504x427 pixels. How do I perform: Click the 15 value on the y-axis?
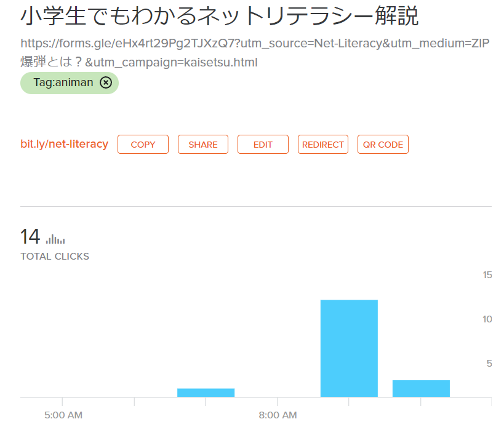pyautogui.click(x=487, y=274)
